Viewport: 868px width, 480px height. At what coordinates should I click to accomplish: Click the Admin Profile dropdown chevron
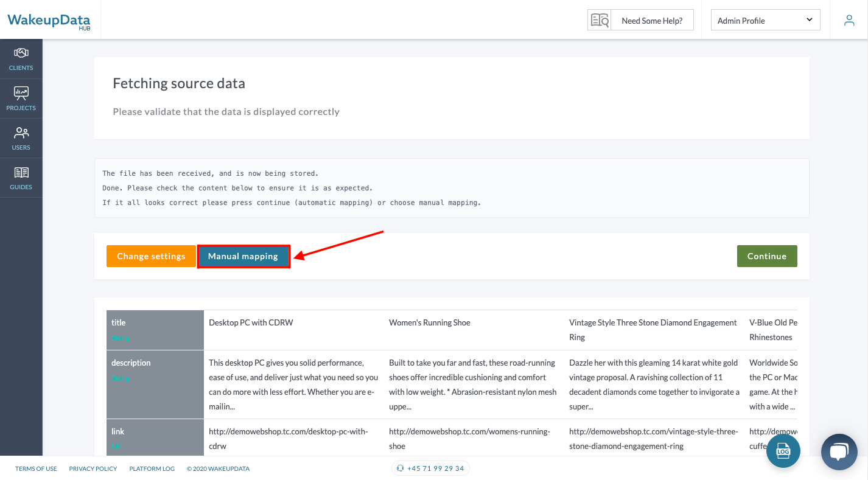[809, 20]
